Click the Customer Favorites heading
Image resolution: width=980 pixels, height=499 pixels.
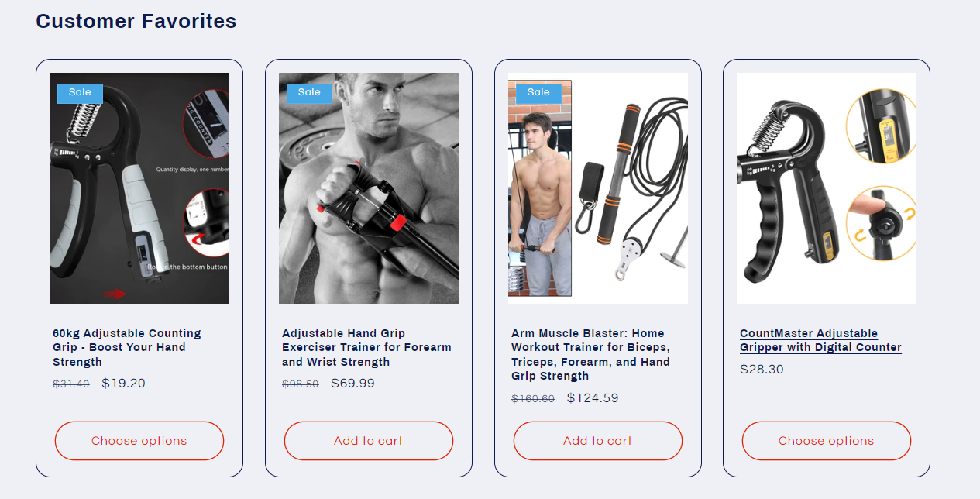click(x=136, y=21)
